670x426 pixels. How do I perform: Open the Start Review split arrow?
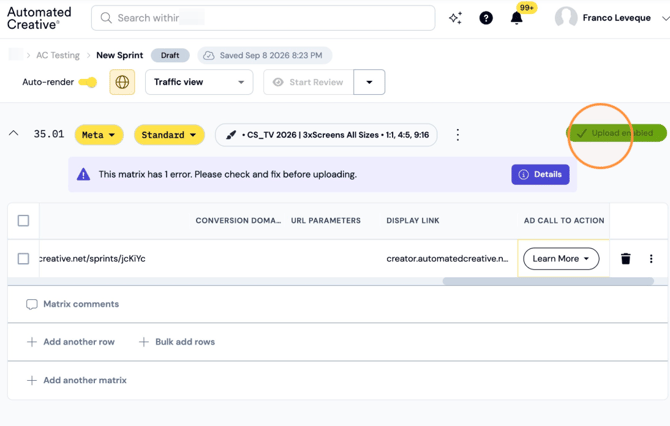[369, 82]
